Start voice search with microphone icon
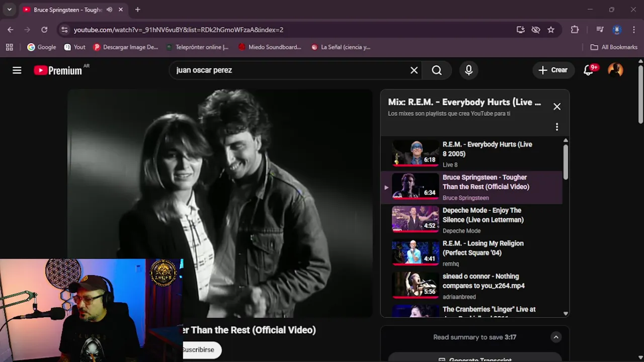The width and height of the screenshot is (644, 362). coord(469,70)
